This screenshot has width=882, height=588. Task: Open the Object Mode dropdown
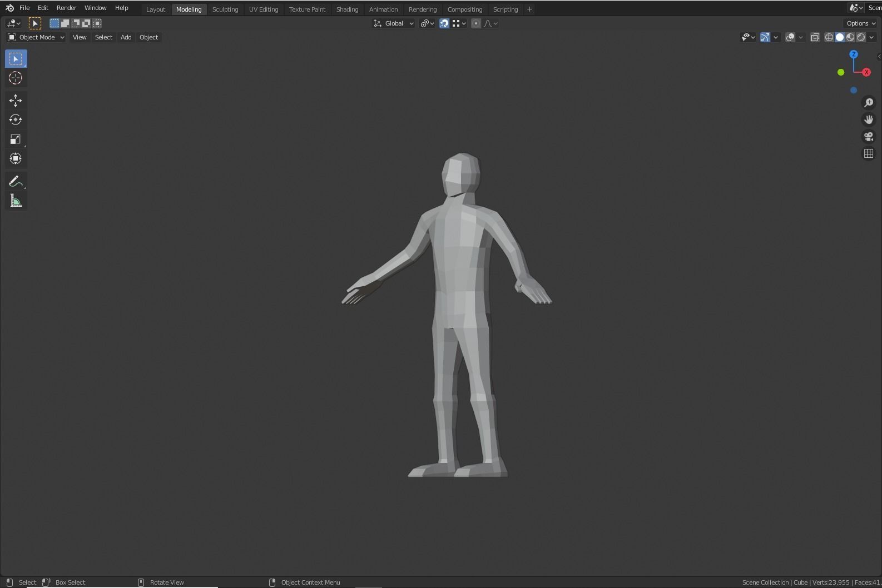pyautogui.click(x=36, y=37)
